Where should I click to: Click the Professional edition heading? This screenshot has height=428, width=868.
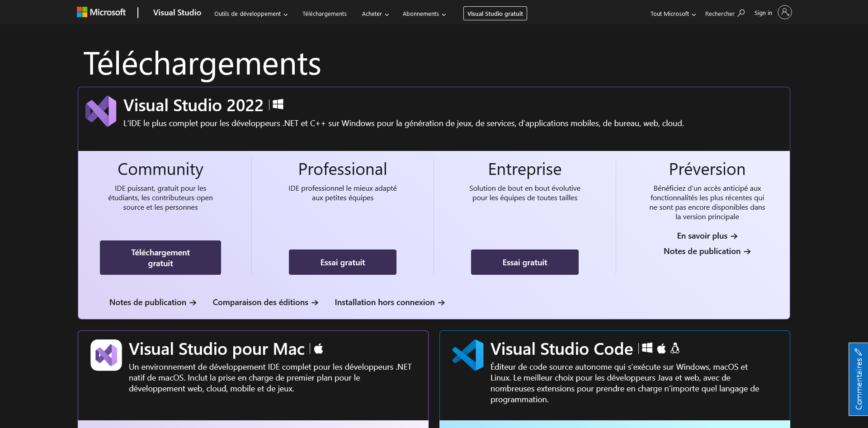click(x=343, y=169)
